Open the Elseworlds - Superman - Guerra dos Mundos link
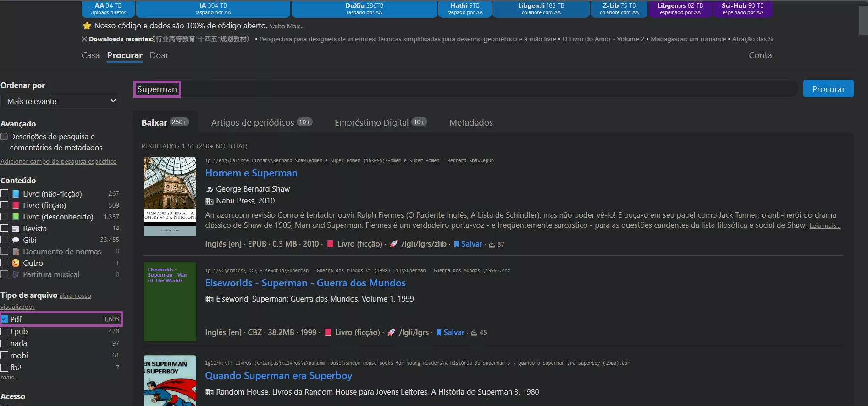This screenshot has width=868, height=406. [305, 283]
